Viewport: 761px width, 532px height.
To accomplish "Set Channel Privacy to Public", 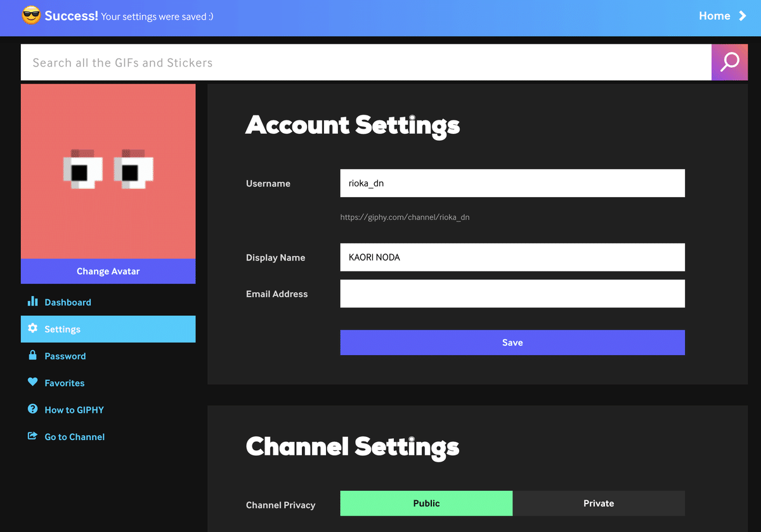I will (x=426, y=503).
